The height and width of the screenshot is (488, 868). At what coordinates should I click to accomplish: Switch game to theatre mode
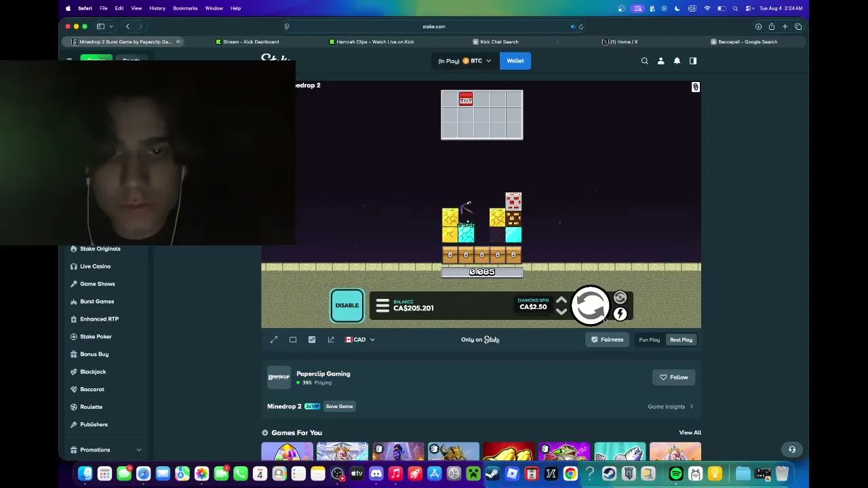tap(293, 340)
